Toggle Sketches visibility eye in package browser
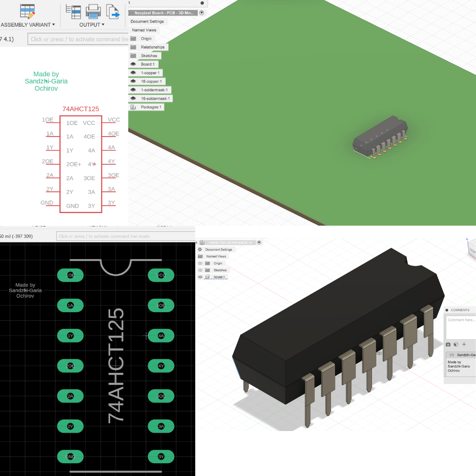 (201, 270)
